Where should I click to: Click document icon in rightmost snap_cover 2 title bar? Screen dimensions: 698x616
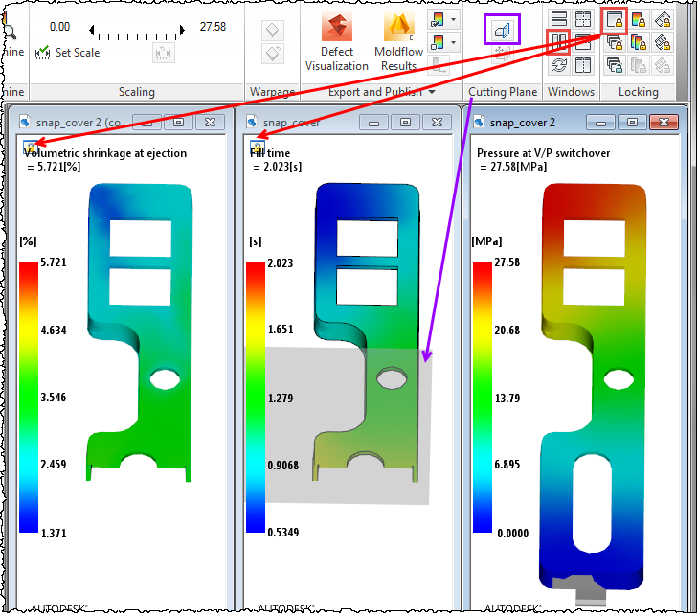point(479,122)
